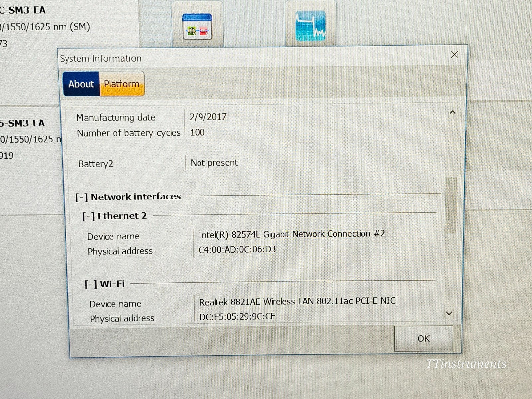
Task: Close the System Information dialog
Action: point(454,55)
